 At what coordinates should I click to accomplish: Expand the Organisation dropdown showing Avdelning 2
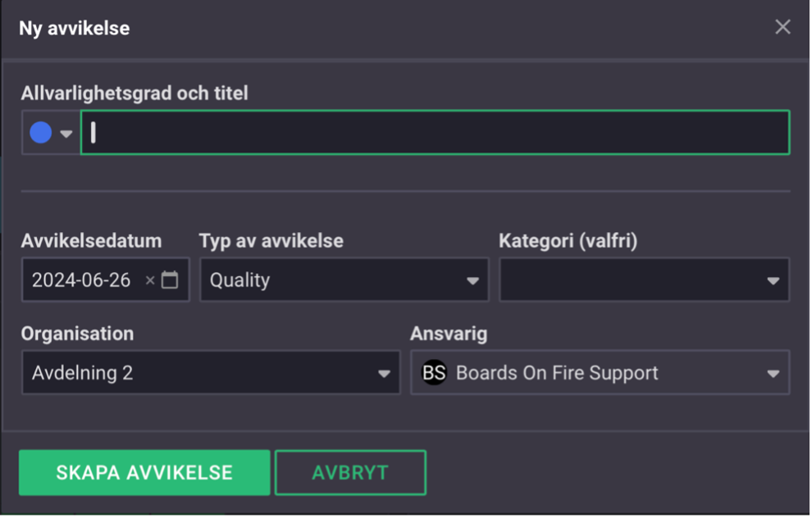(x=385, y=373)
